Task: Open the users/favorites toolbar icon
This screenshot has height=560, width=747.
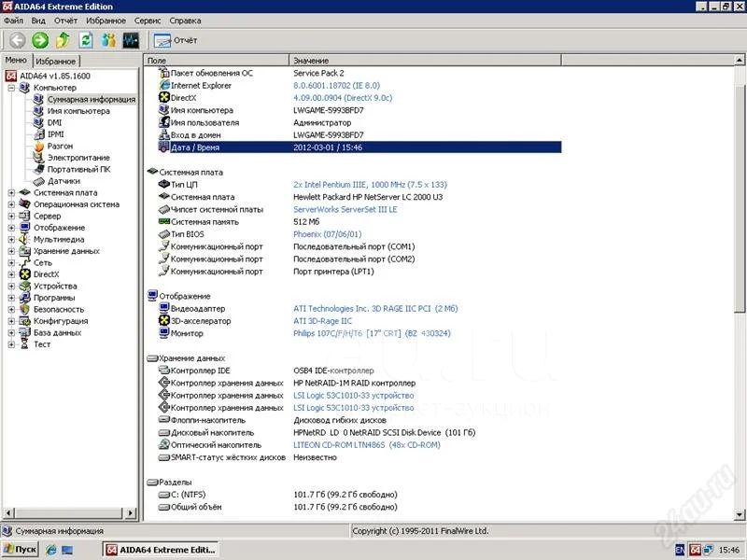Action: tap(108, 40)
